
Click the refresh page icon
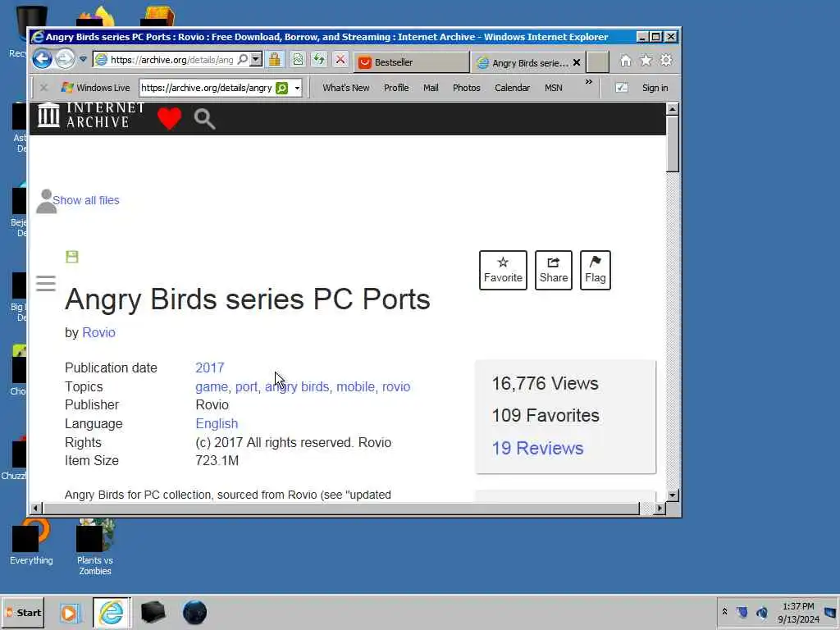319,59
